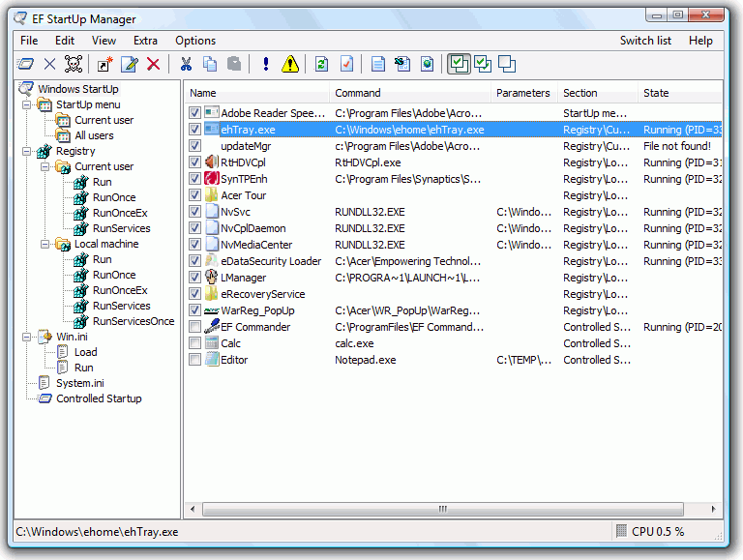Click the yellow warning triangle icon
Image resolution: width=743 pixels, height=560 pixels.
(x=289, y=64)
